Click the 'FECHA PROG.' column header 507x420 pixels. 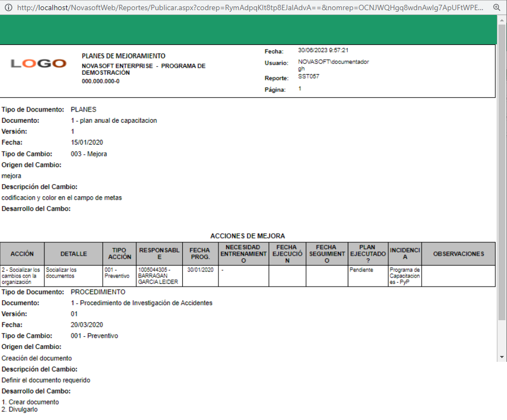pyautogui.click(x=200, y=254)
